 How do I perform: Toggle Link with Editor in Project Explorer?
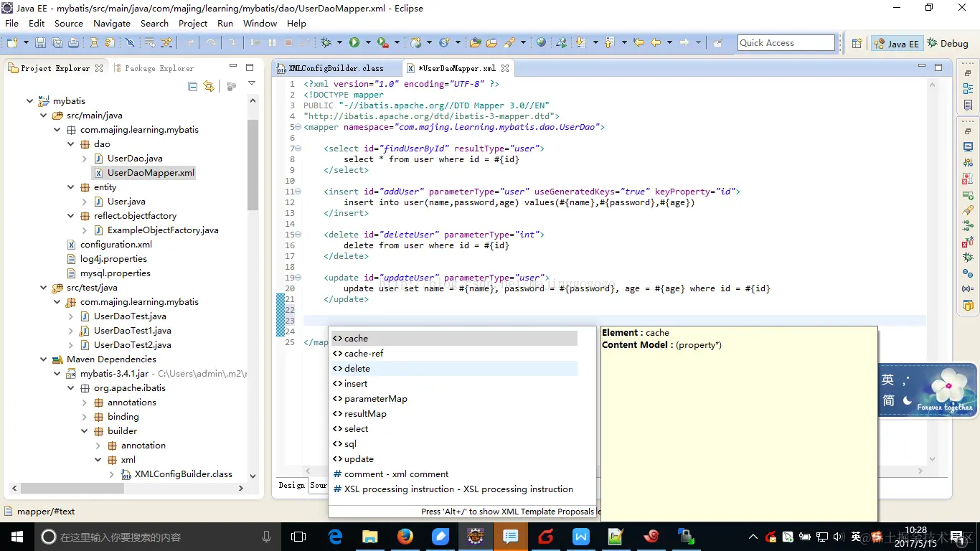209,86
